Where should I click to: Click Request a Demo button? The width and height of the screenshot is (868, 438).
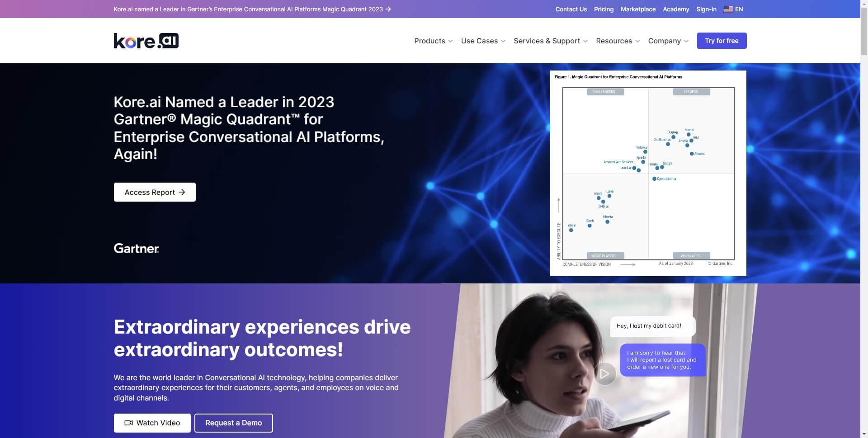(234, 423)
